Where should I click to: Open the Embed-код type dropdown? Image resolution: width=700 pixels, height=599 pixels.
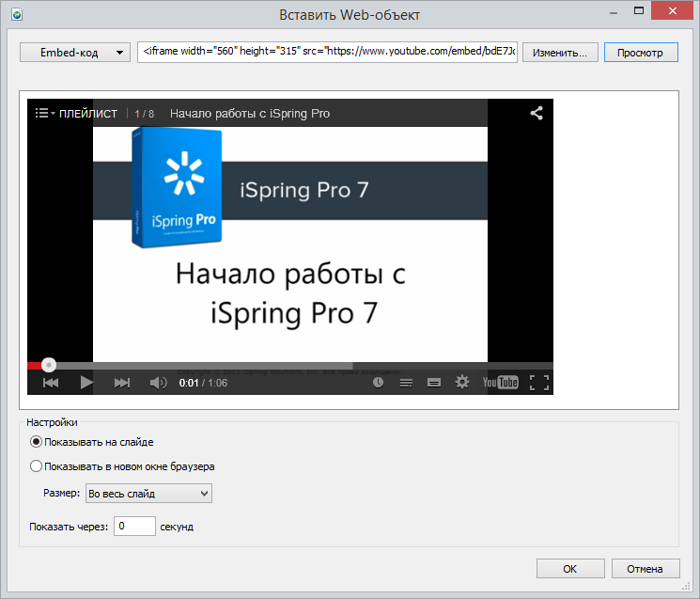(x=75, y=53)
